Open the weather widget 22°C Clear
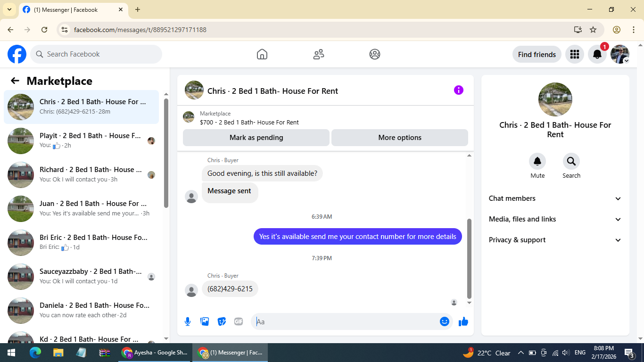The height and width of the screenshot is (362, 644). click(x=487, y=353)
